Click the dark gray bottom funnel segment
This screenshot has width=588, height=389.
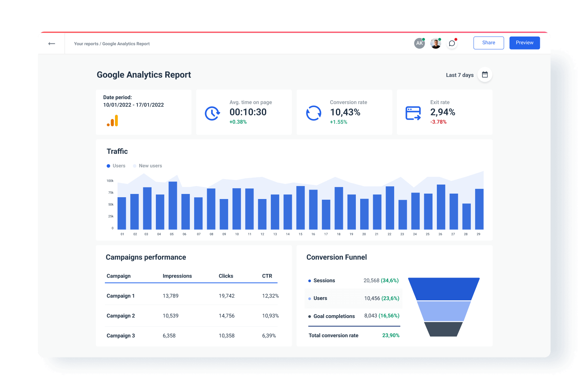click(x=443, y=329)
